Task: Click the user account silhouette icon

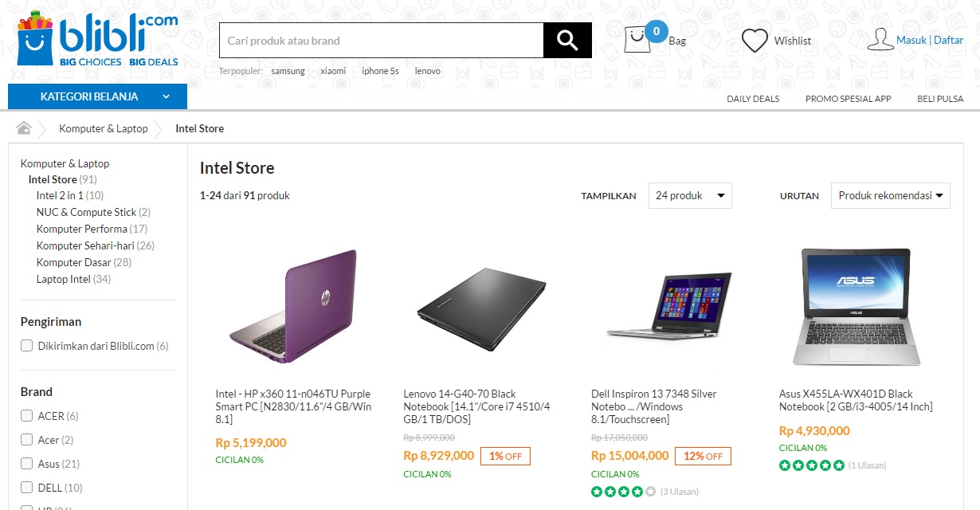Action: pyautogui.click(x=880, y=40)
